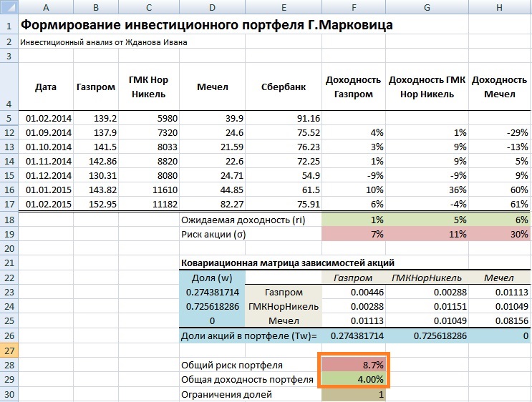Click the 'ГМК Нор Никель' price header
This screenshot has height=402, width=532.
click(x=149, y=87)
